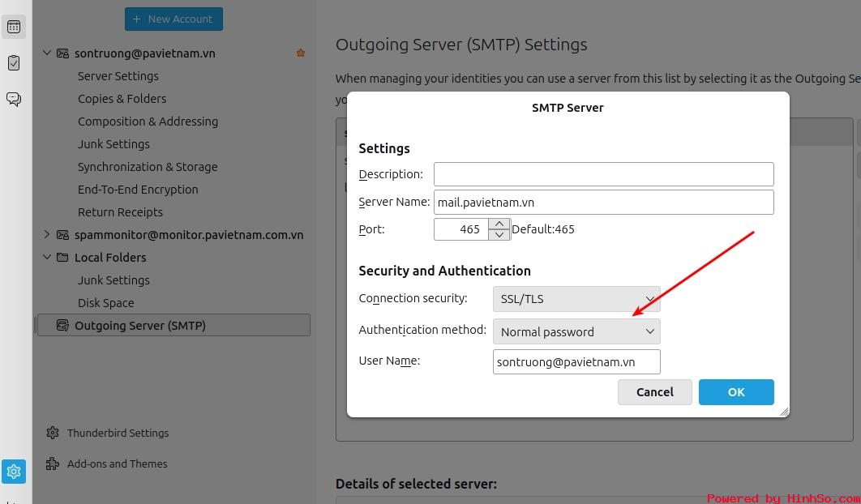
Task: Open the Authentication method dropdown
Action: click(x=576, y=331)
